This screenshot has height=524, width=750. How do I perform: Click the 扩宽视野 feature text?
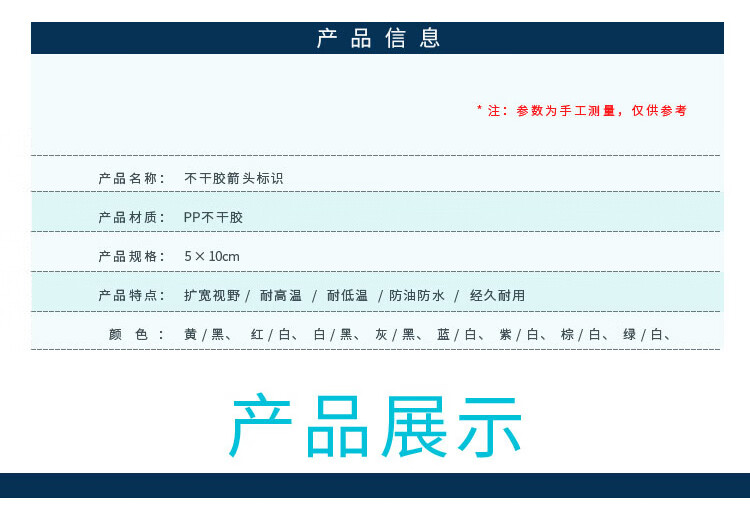[x=211, y=295]
